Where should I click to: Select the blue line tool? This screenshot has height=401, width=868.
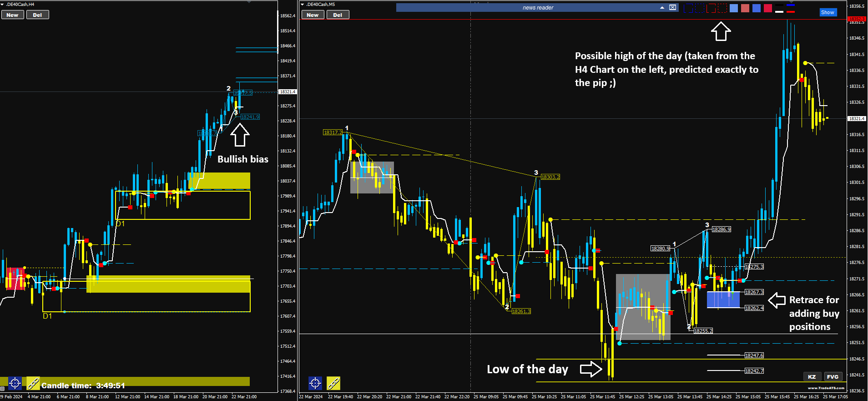click(791, 6)
